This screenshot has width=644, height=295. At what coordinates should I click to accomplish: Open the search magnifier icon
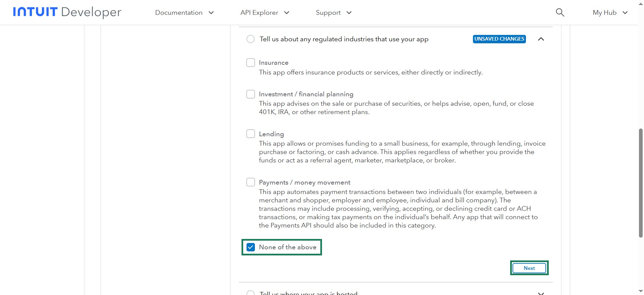(x=560, y=12)
